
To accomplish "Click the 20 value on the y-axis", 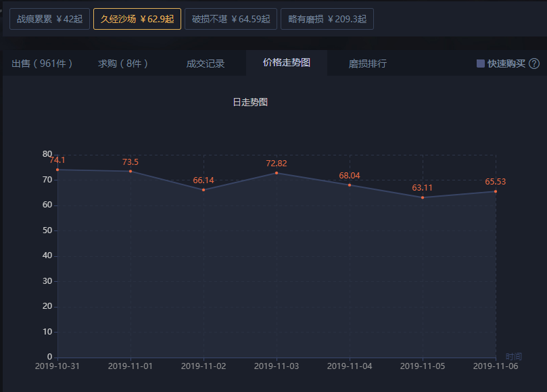I will tap(47, 306).
